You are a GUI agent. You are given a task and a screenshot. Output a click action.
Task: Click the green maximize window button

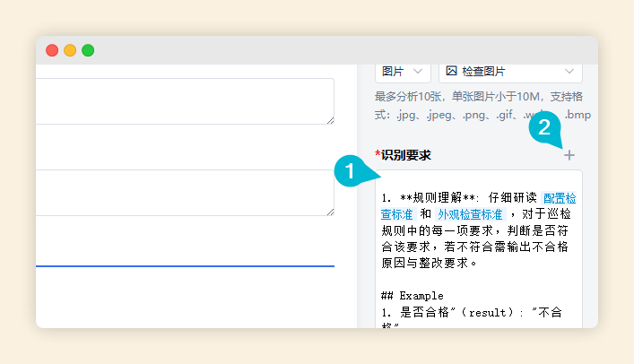88,50
